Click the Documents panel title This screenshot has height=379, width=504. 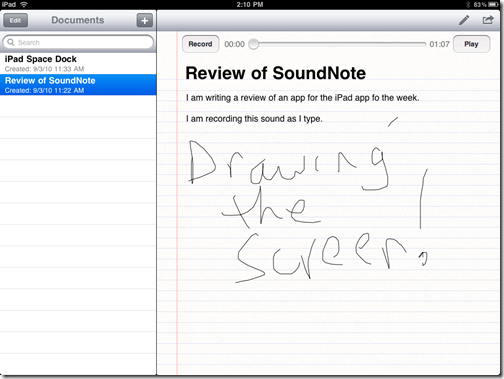coord(78,20)
